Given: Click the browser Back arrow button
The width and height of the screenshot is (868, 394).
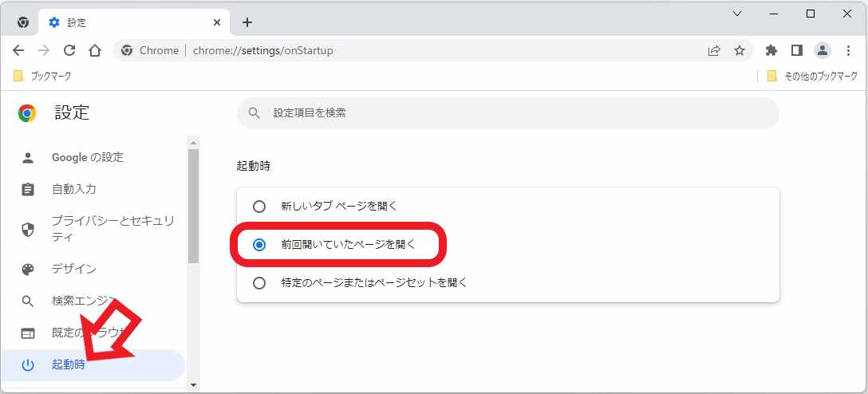Looking at the screenshot, I should pyautogui.click(x=18, y=50).
